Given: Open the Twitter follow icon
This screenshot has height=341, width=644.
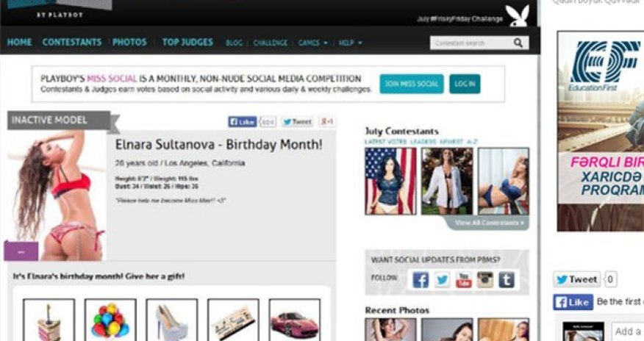Looking at the screenshot, I should [442, 280].
